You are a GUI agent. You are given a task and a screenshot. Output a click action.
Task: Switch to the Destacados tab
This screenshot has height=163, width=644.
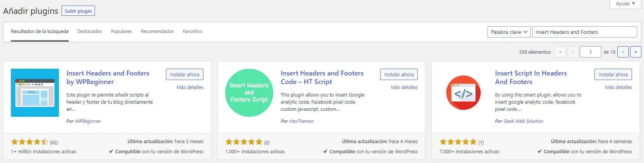click(90, 32)
